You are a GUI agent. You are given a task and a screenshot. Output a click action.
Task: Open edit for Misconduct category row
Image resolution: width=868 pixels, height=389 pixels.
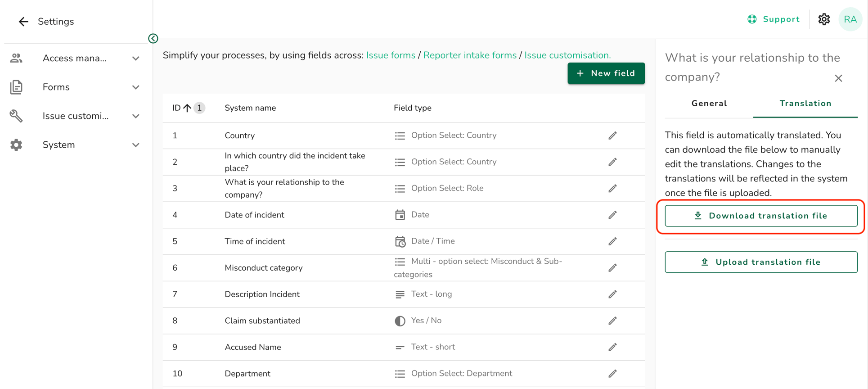click(612, 268)
